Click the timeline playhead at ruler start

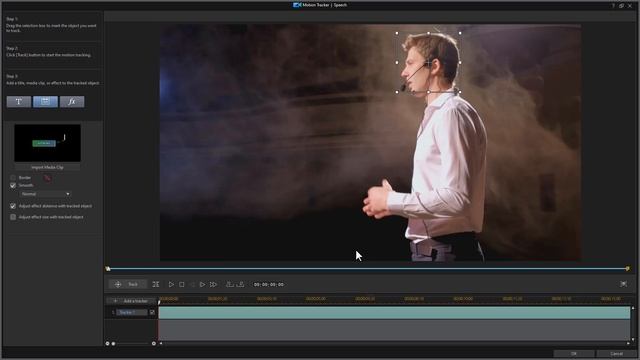159,302
